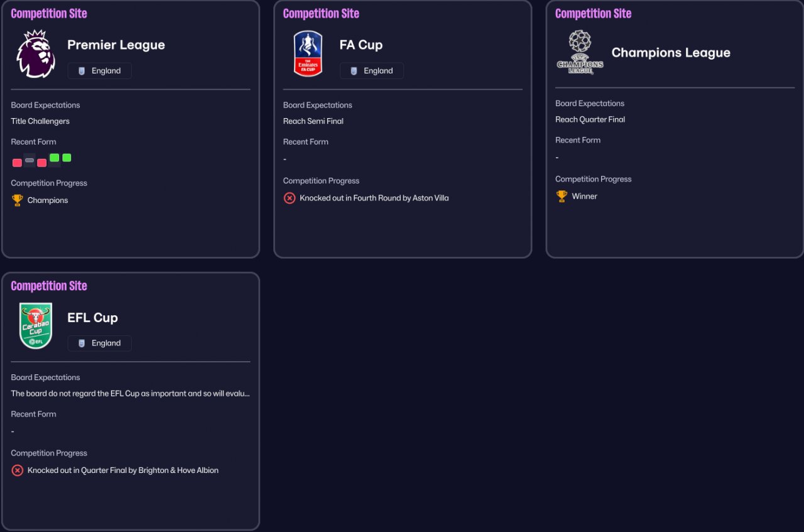The image size is (804, 532).
Task: Click Knocked out in Fourth Round by Aston Villa
Action: (374, 198)
